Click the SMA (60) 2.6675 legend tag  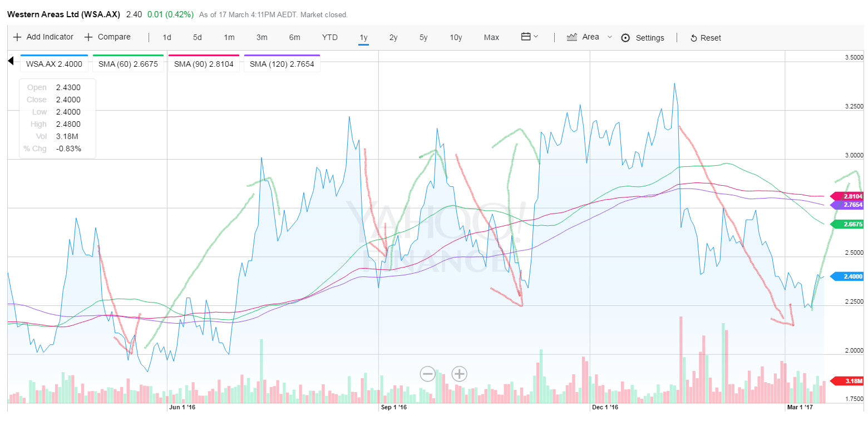128,63
